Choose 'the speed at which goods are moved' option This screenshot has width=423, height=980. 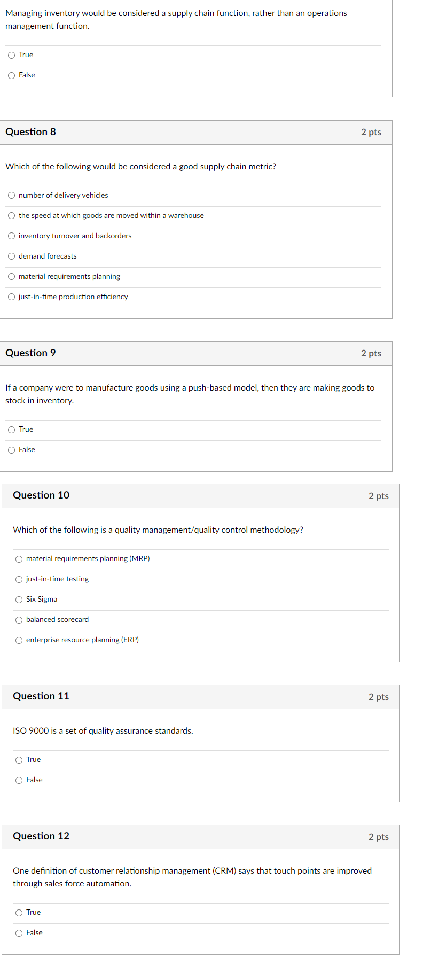tap(12, 216)
